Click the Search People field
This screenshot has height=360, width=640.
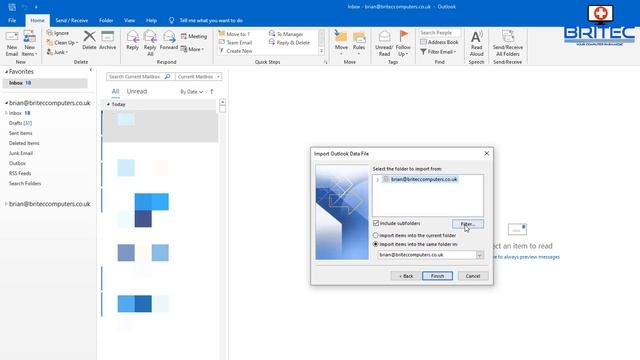click(x=440, y=33)
